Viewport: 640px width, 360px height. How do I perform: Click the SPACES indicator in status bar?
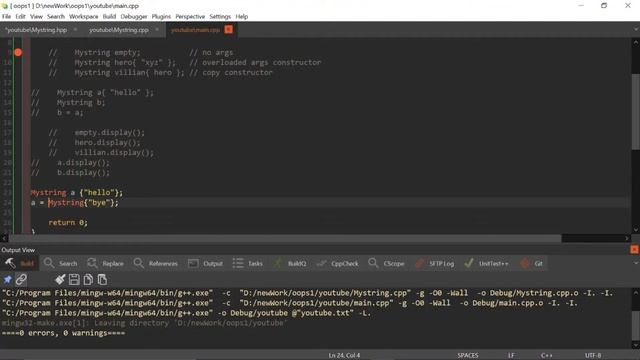[468, 356]
